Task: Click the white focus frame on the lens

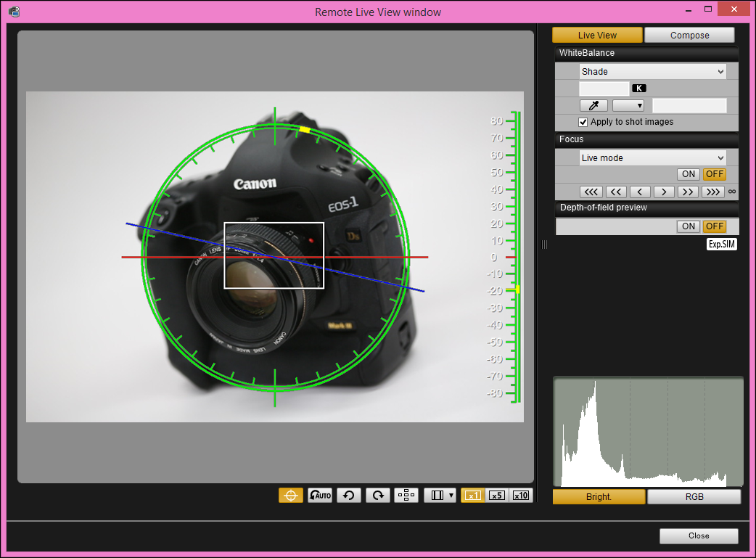Action: coord(274,255)
